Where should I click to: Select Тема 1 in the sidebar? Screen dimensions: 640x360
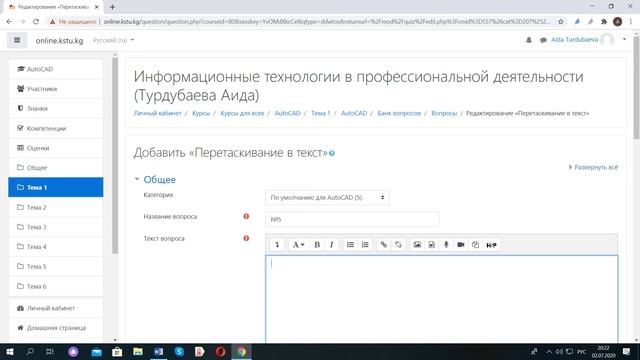click(56, 187)
